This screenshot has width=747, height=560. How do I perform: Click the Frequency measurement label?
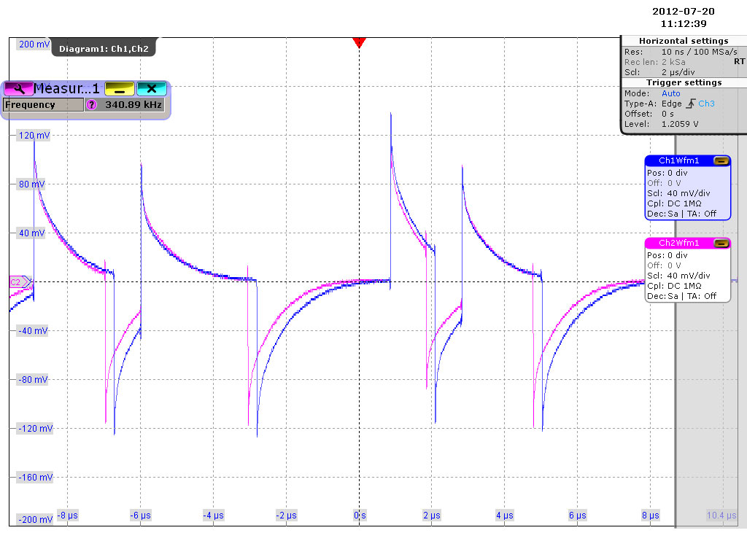[42, 105]
